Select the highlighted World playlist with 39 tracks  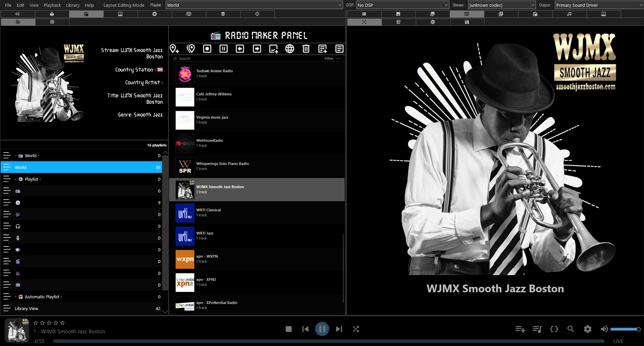82,167
